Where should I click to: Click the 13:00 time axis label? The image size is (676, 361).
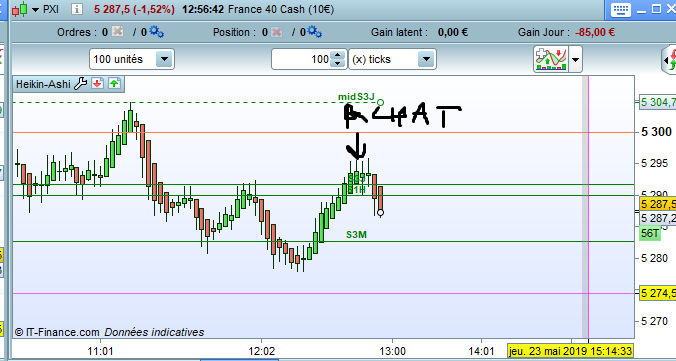tap(392, 351)
